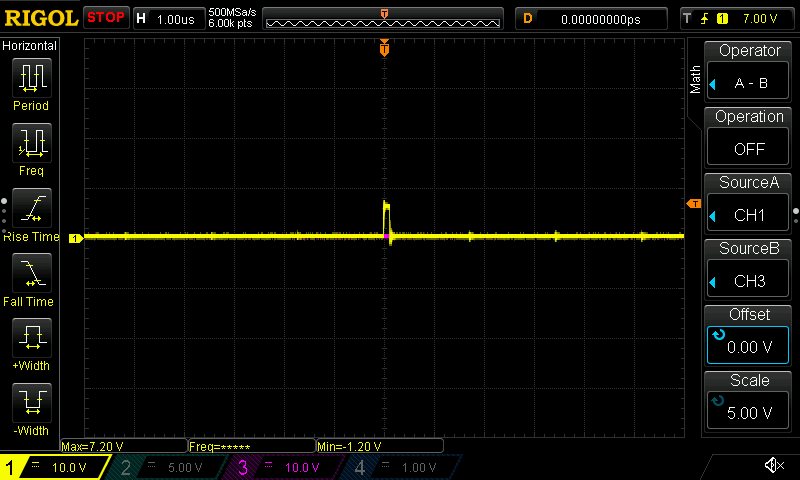This screenshot has width=800, height=480.
Task: Select the Fall Time measurement icon
Action: coord(32,273)
